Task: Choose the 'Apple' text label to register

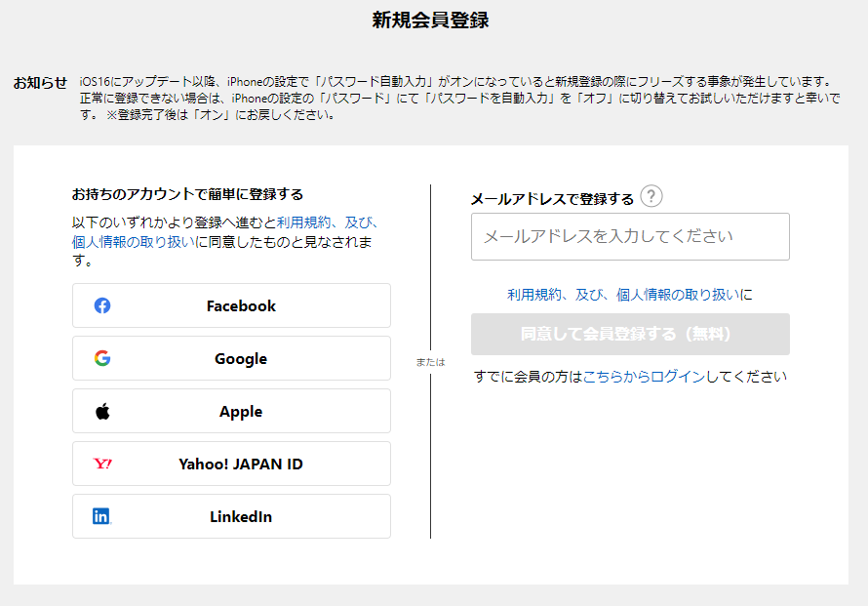Action: click(x=241, y=411)
